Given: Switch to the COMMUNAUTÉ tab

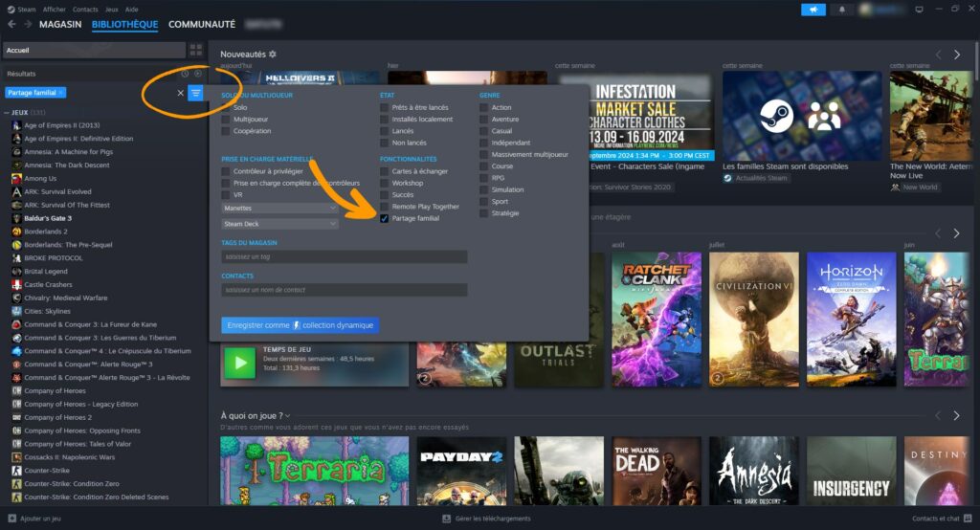Looking at the screenshot, I should click(x=202, y=24).
